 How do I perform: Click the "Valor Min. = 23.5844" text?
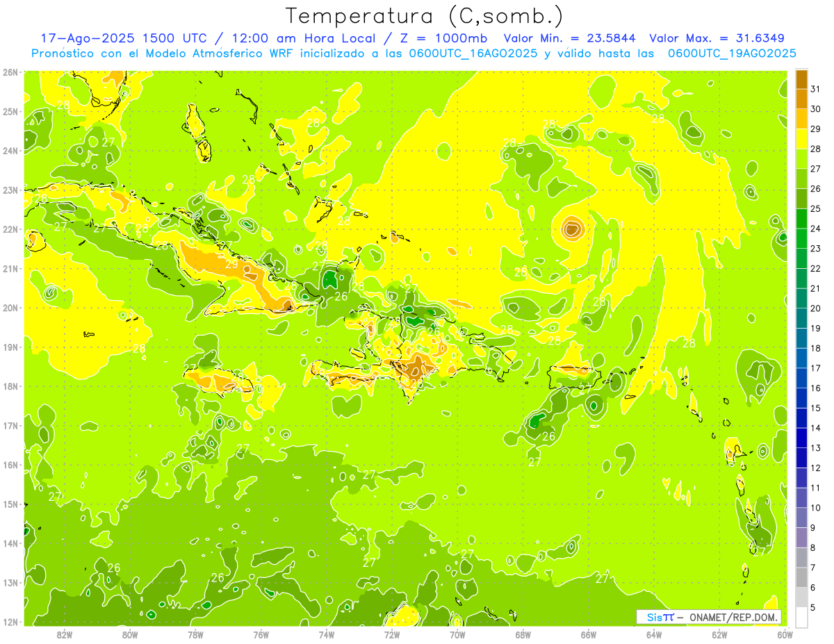coord(569,38)
